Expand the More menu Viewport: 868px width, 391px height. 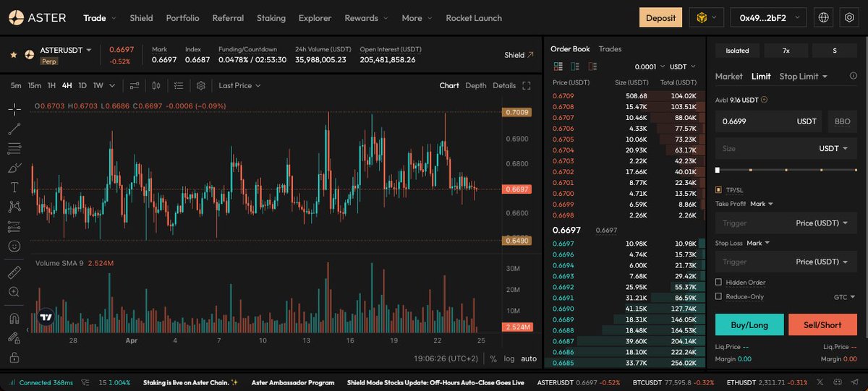point(417,17)
